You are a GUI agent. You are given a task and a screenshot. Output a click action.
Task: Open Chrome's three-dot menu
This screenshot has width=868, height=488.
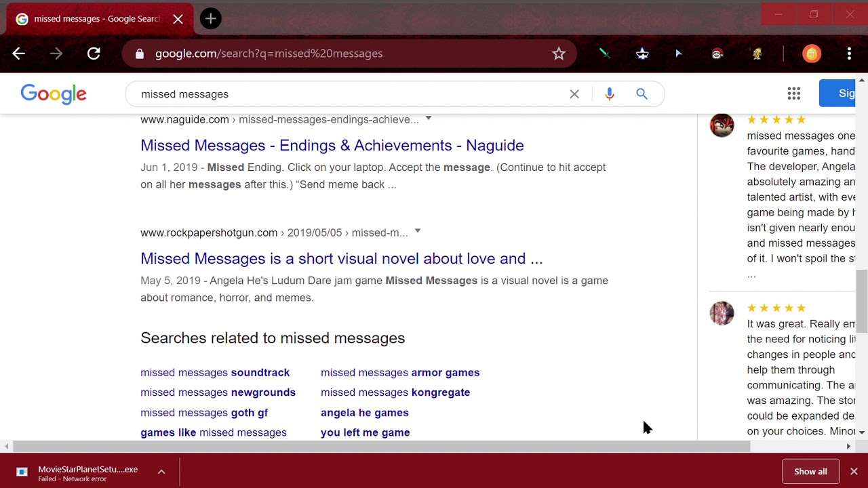pyautogui.click(x=849, y=54)
